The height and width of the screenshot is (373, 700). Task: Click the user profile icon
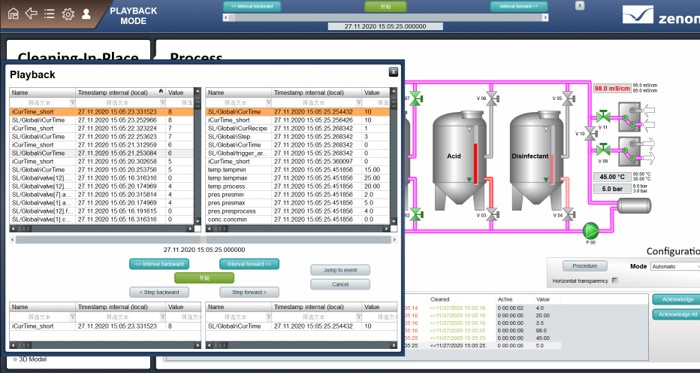click(86, 14)
